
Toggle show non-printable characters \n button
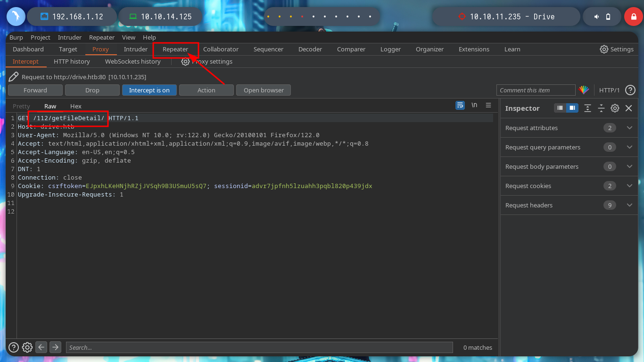tap(474, 105)
